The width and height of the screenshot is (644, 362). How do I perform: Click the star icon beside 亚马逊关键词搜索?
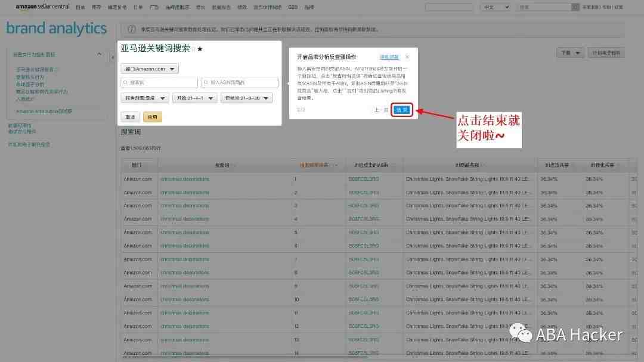pos(200,49)
